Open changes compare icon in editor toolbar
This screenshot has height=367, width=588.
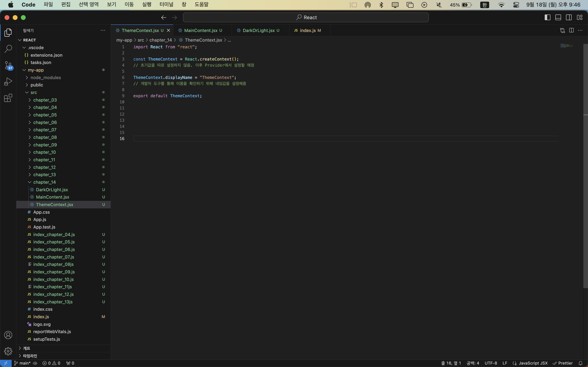pyautogui.click(x=562, y=30)
